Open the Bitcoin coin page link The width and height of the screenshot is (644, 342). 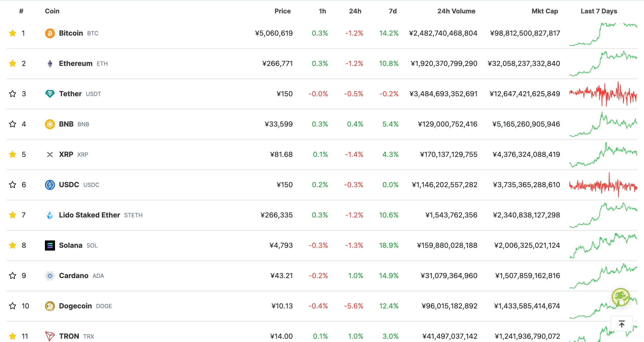coord(71,33)
